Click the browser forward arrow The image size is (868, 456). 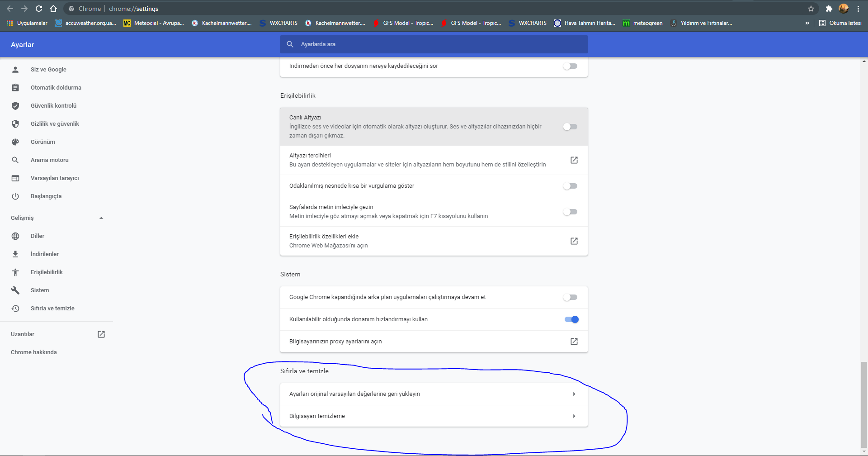[x=24, y=9]
